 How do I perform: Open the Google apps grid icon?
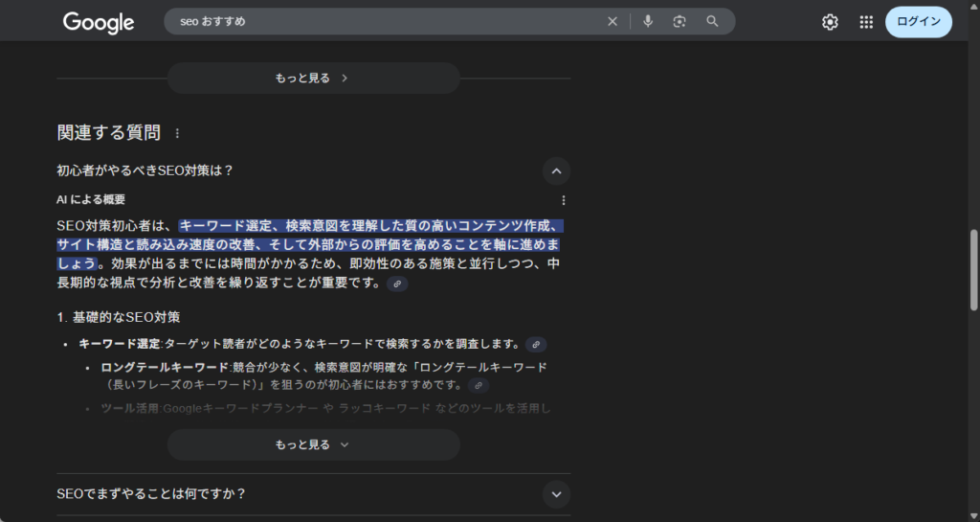pyautogui.click(x=866, y=22)
